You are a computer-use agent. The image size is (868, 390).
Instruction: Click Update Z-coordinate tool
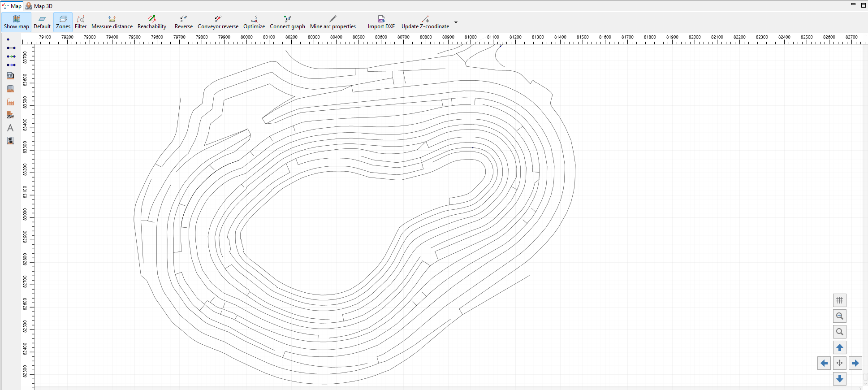[x=425, y=22]
